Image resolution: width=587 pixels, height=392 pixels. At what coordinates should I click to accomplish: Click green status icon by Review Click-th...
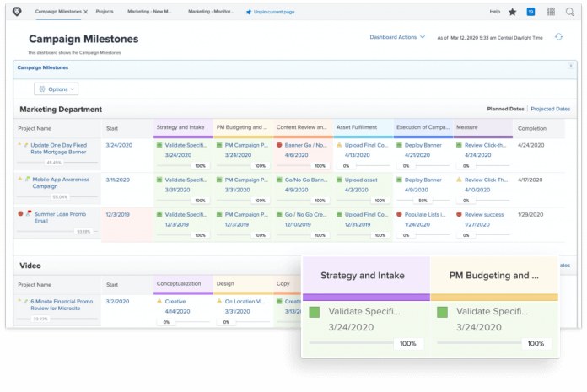point(459,145)
